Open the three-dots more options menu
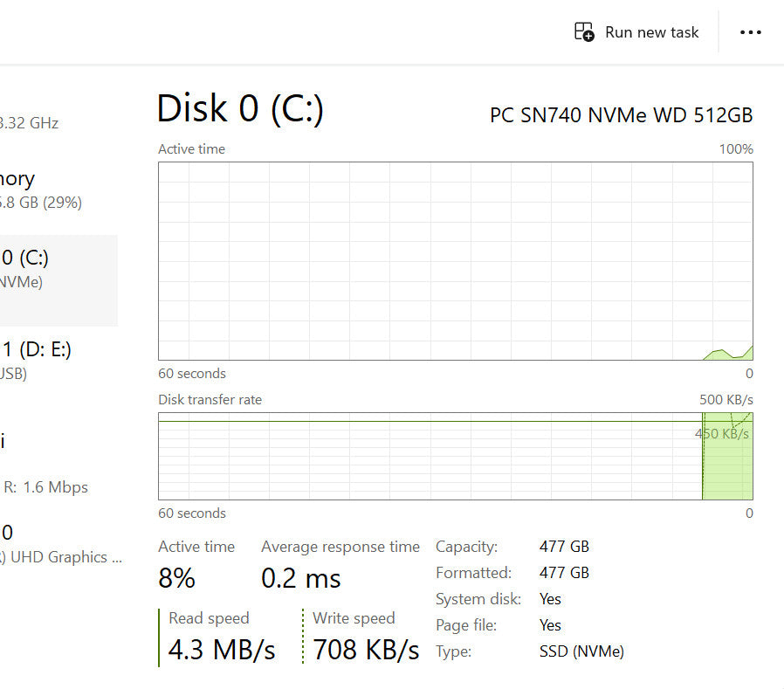 click(x=751, y=32)
